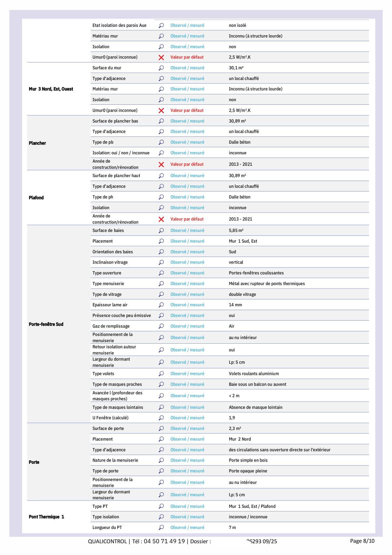Select the magnifier icon in the "Type volets" row
The height and width of the screenshot is (555, 392).
161,374
